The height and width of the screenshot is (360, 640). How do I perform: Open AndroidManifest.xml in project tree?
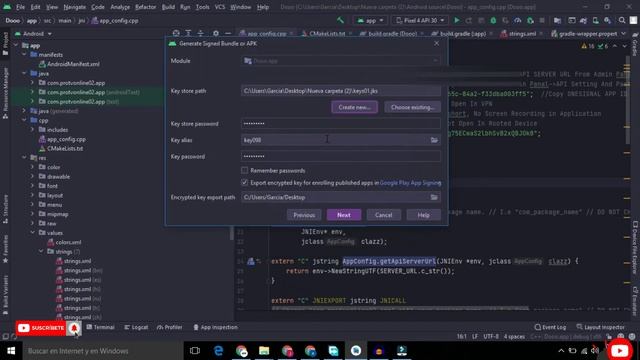coord(69,64)
